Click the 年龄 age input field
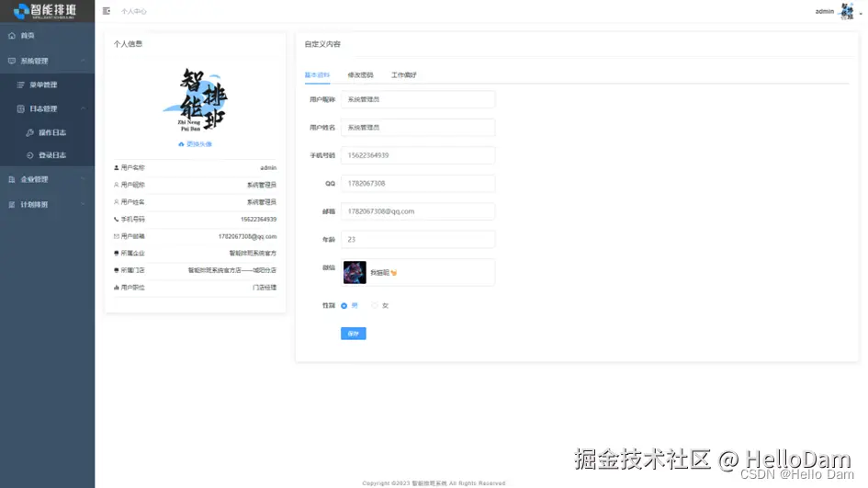Image resolution: width=868 pixels, height=488 pixels. click(418, 239)
